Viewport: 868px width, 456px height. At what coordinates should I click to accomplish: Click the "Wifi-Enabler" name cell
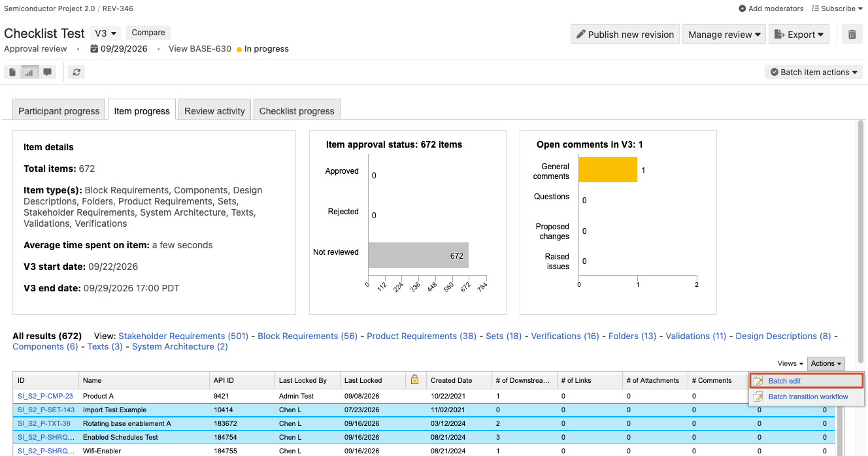pos(144,451)
